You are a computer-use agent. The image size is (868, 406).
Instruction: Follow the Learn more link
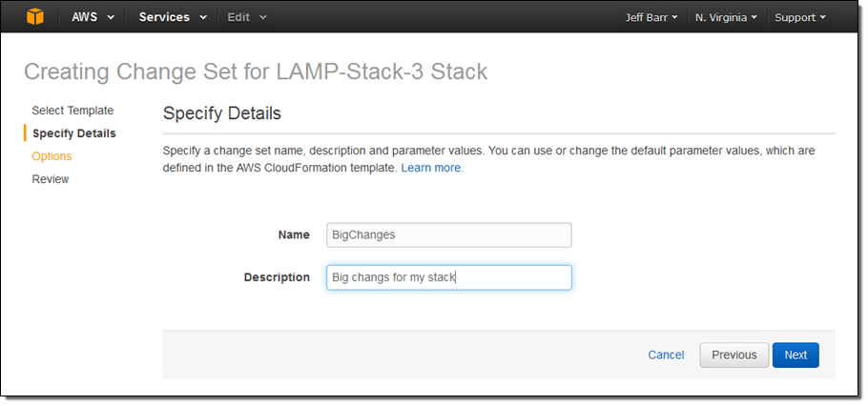coord(431,168)
